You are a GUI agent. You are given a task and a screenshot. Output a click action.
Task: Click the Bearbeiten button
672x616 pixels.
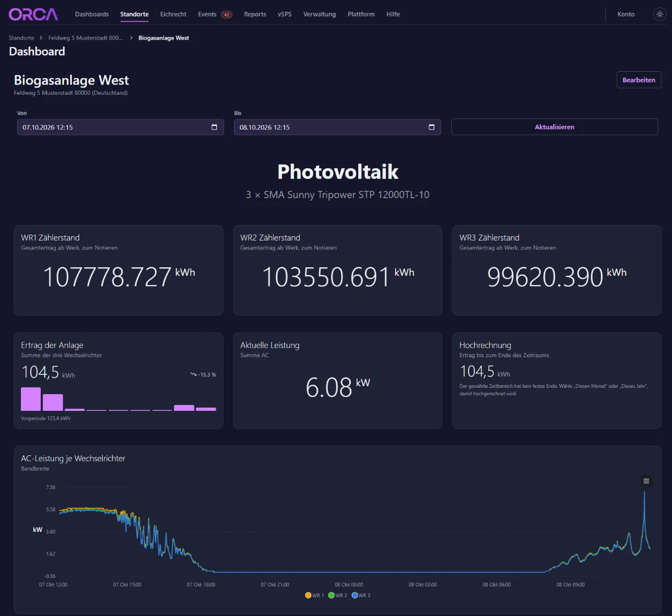pos(639,80)
